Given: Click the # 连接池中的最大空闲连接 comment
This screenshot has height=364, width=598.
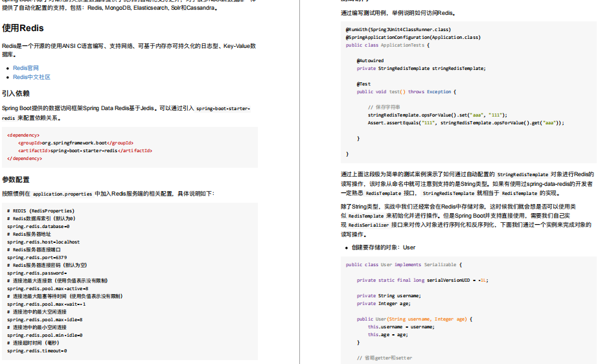Looking at the screenshot, I should point(37,312).
